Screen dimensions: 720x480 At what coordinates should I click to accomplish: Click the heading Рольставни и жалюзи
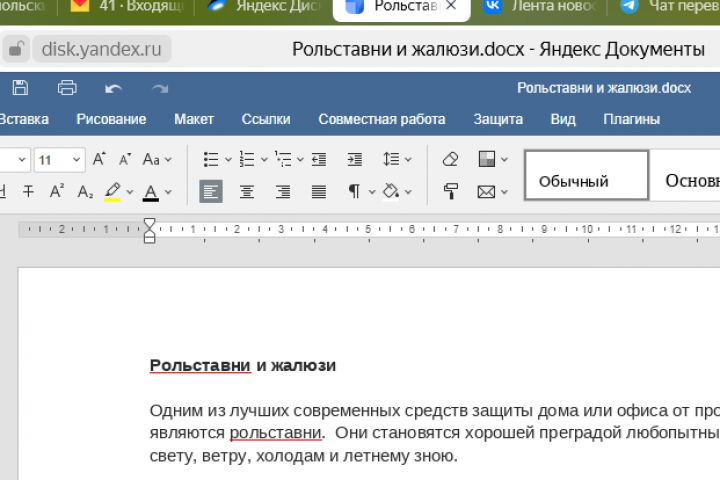coord(242,366)
